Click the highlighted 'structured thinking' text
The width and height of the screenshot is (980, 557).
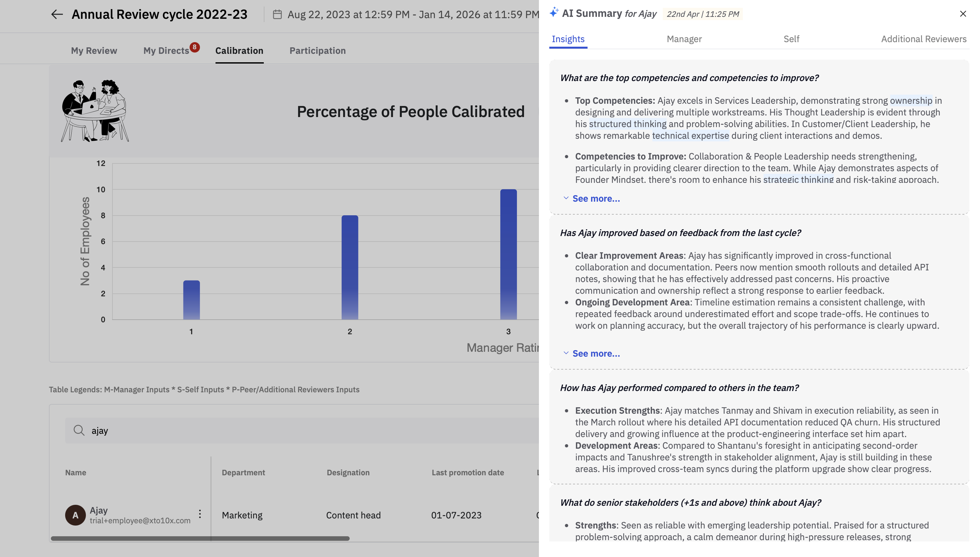tap(627, 124)
